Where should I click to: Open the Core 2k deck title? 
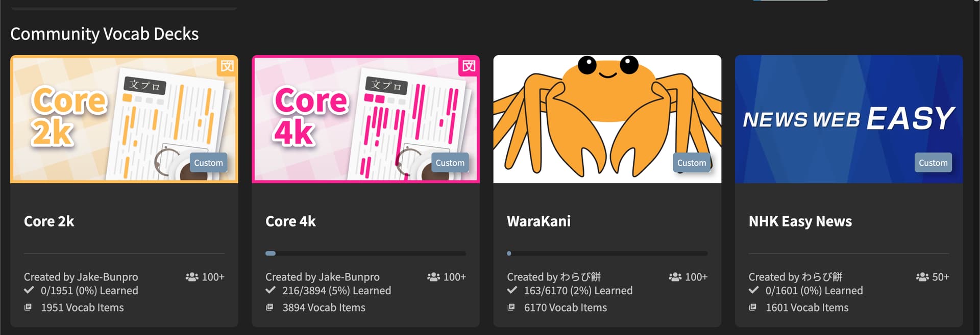tap(49, 221)
